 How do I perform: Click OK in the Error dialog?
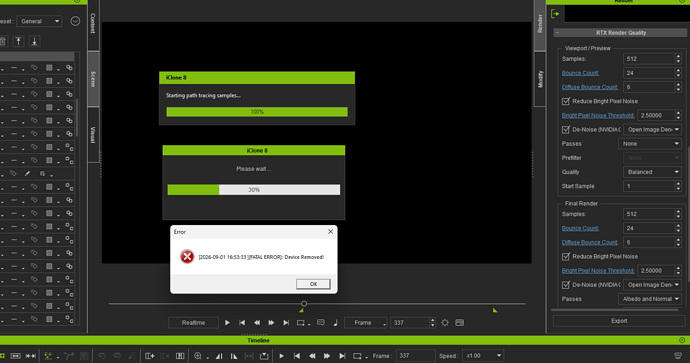[313, 284]
